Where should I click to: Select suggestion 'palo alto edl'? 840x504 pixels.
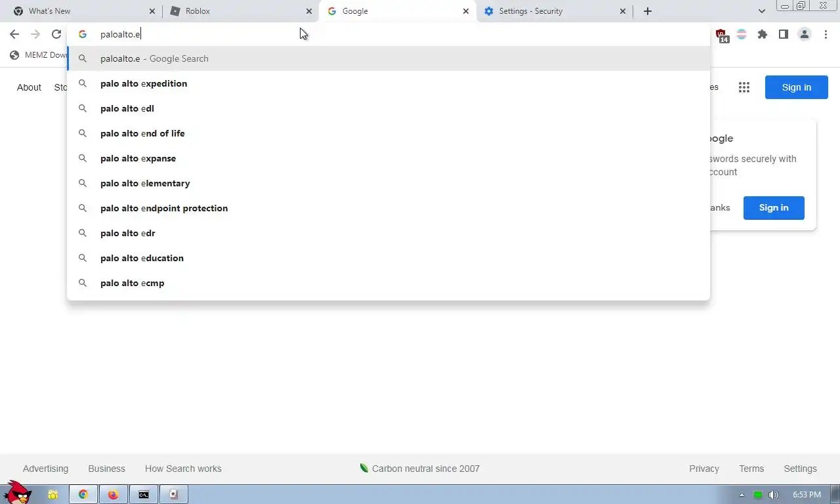[388, 108]
